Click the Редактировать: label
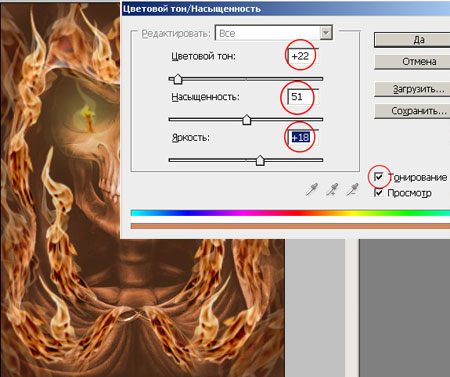 pos(176,34)
